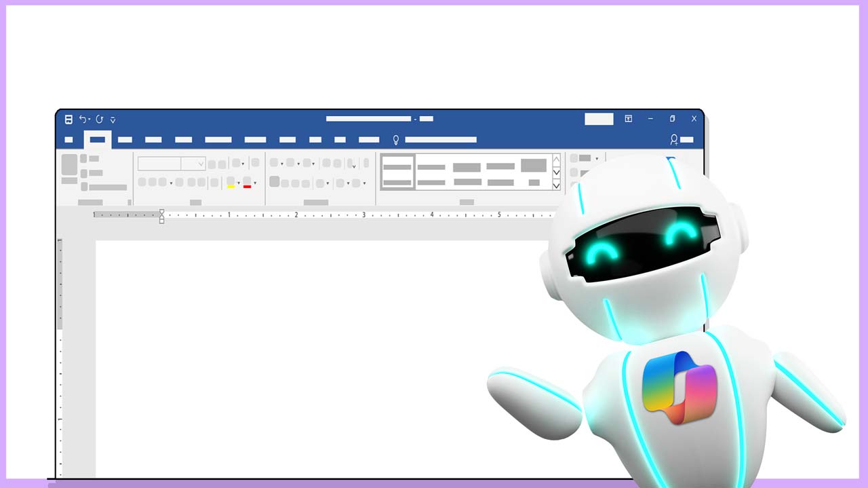Click the Save icon in the title bar
This screenshot has width=868, height=488.
68,119
